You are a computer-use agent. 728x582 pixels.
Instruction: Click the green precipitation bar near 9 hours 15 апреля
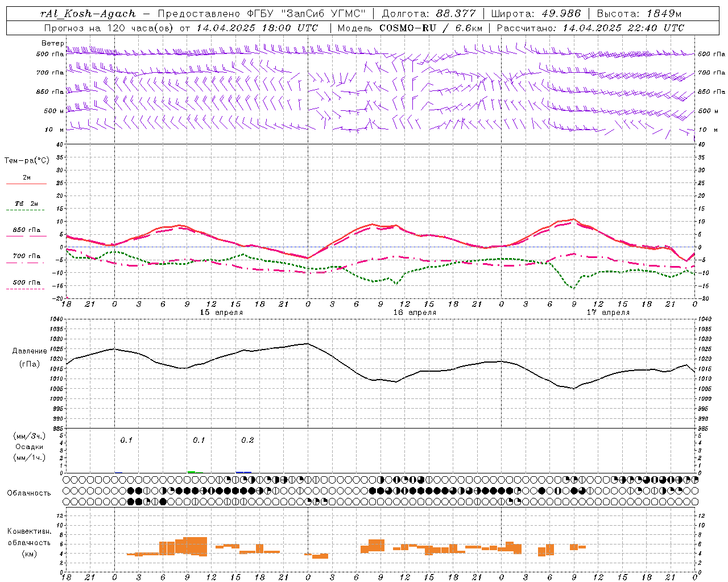point(192,472)
